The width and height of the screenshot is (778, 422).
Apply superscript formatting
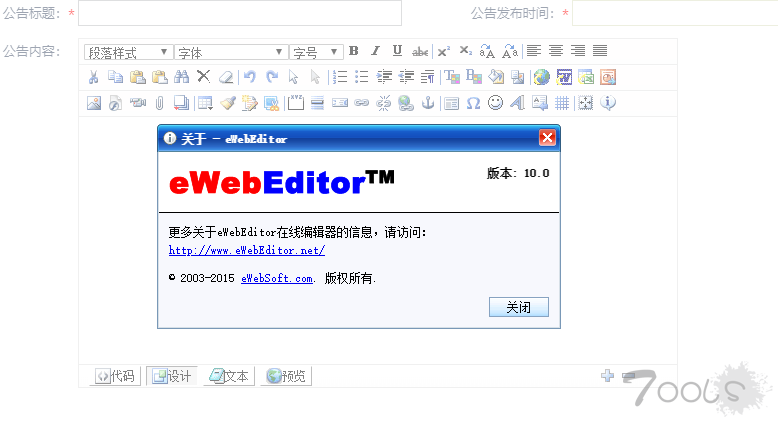[x=444, y=51]
